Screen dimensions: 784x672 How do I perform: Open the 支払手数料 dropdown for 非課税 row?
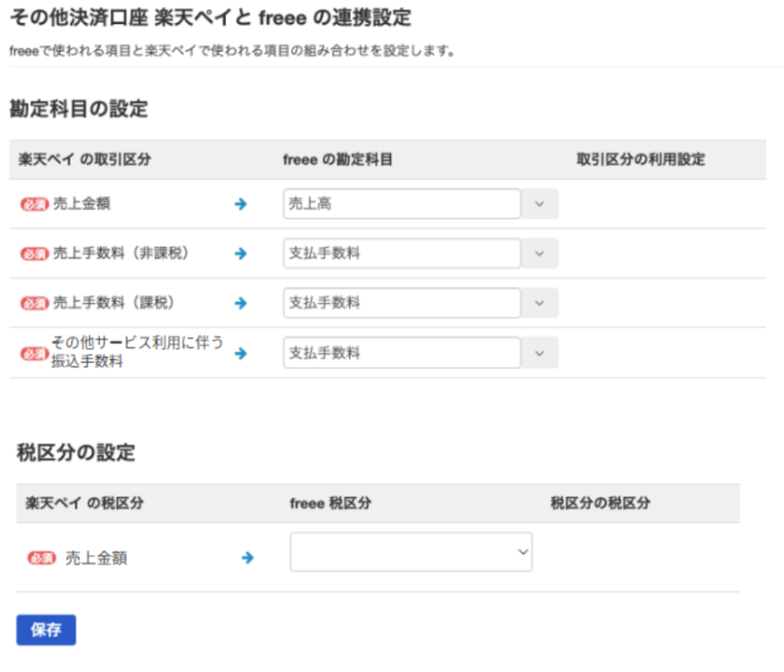[401, 254]
